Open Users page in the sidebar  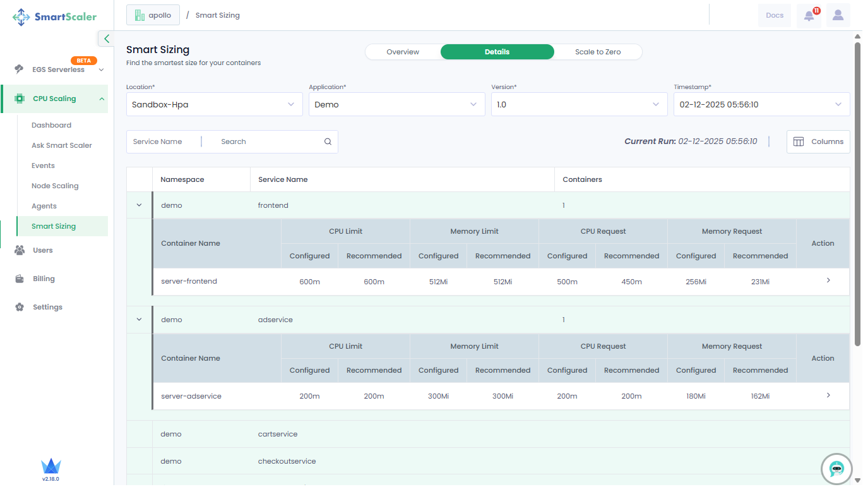pyautogui.click(x=42, y=250)
